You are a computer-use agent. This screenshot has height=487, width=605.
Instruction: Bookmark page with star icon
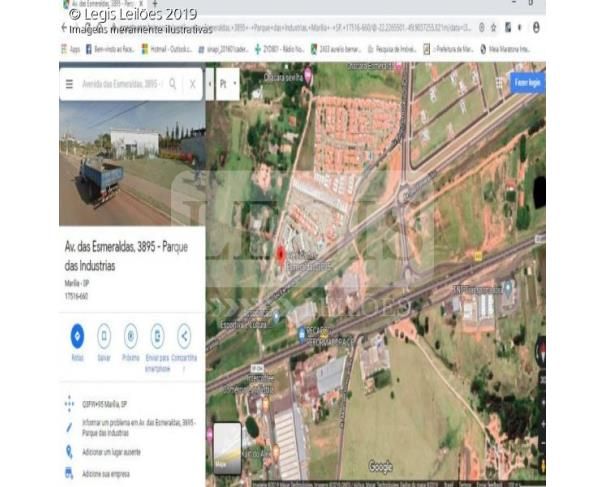point(493,27)
